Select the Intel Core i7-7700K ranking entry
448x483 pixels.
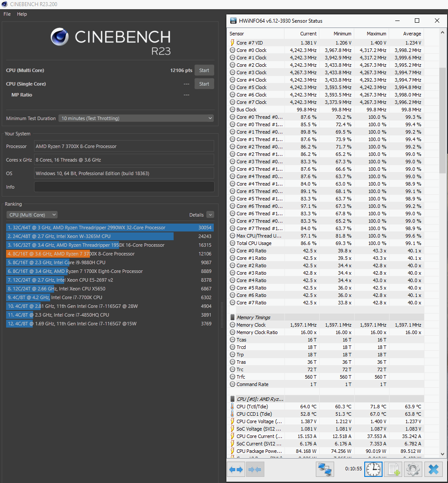(110, 297)
